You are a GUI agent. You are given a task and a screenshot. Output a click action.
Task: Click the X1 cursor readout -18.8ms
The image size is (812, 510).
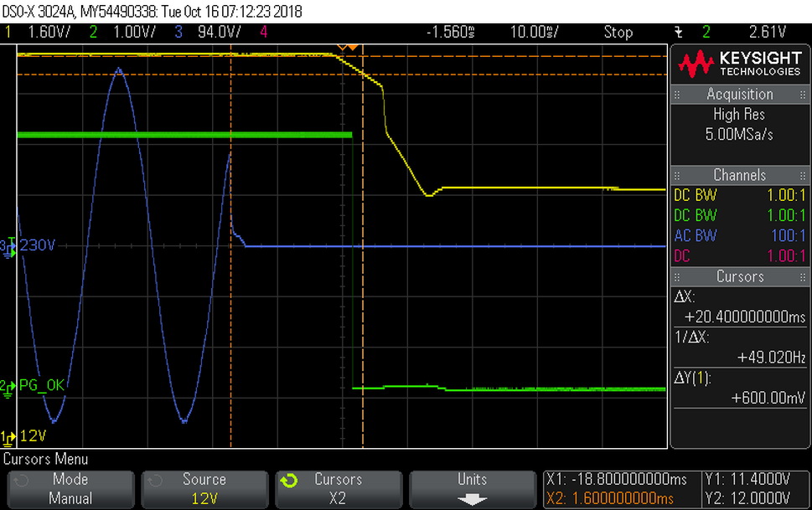pos(616,479)
